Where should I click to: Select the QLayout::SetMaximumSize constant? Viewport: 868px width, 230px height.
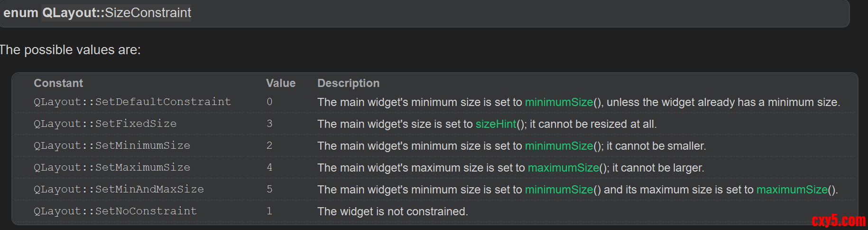[x=111, y=167]
